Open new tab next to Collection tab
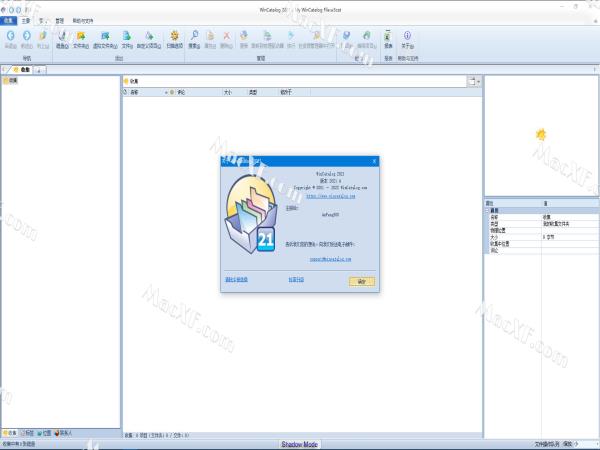Image resolution: width=600 pixels, height=450 pixels. (40, 70)
